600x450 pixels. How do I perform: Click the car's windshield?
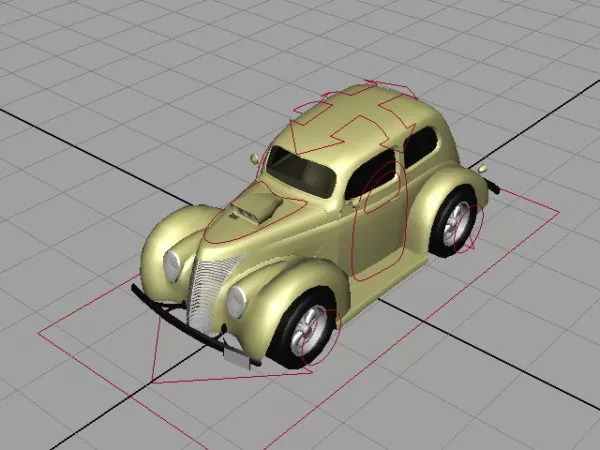pyautogui.click(x=301, y=172)
